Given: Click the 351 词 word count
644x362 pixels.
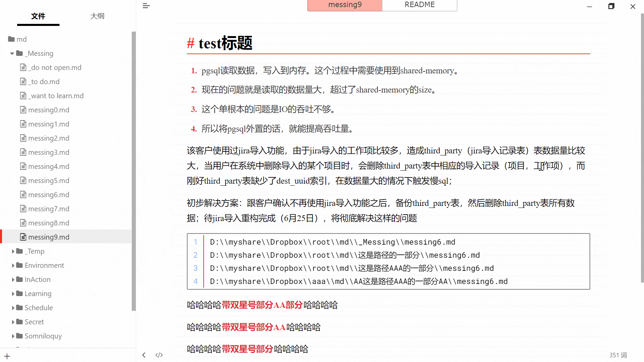Looking at the screenshot, I should (618, 355).
